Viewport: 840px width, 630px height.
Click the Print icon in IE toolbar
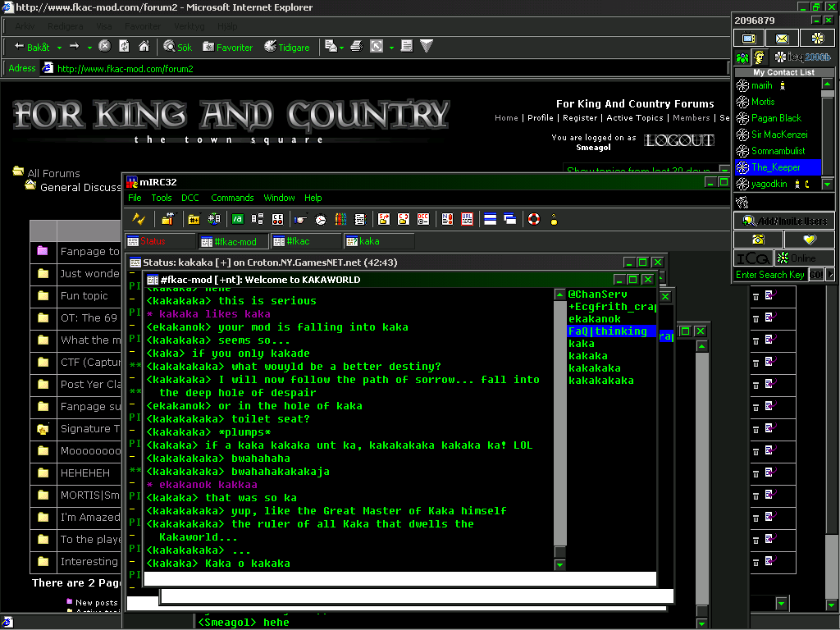click(x=356, y=47)
